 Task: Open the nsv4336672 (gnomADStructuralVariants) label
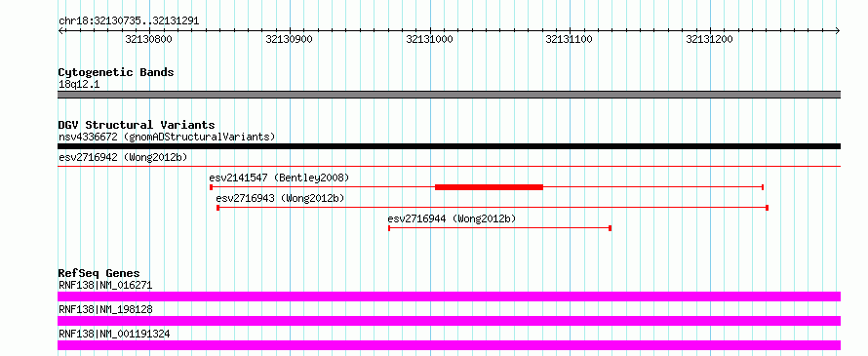click(167, 137)
